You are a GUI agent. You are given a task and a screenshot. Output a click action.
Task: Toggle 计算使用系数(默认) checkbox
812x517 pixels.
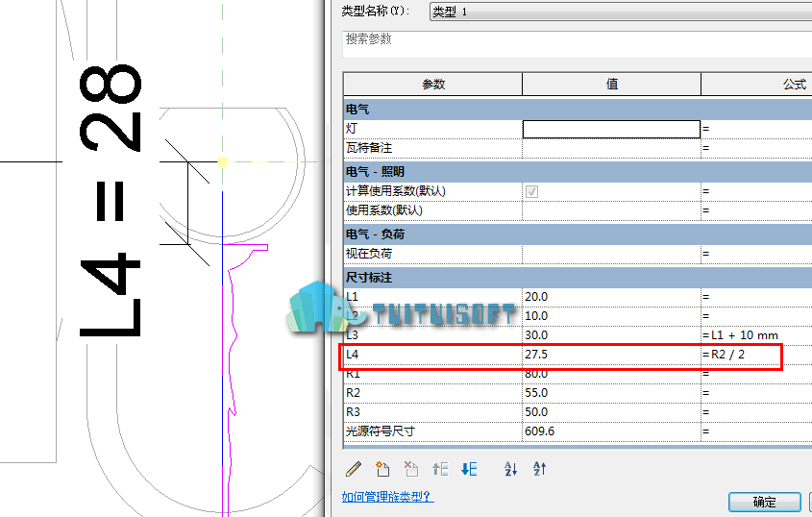[531, 191]
